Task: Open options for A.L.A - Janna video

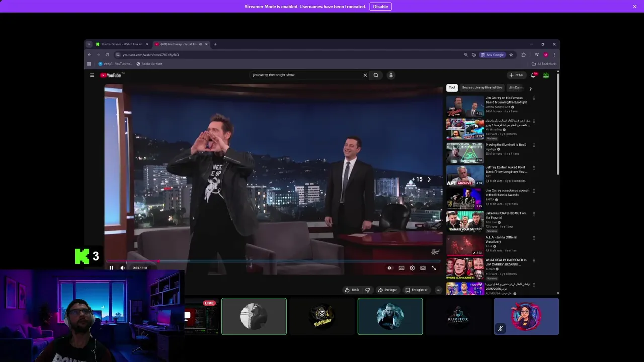Action: coord(534,238)
